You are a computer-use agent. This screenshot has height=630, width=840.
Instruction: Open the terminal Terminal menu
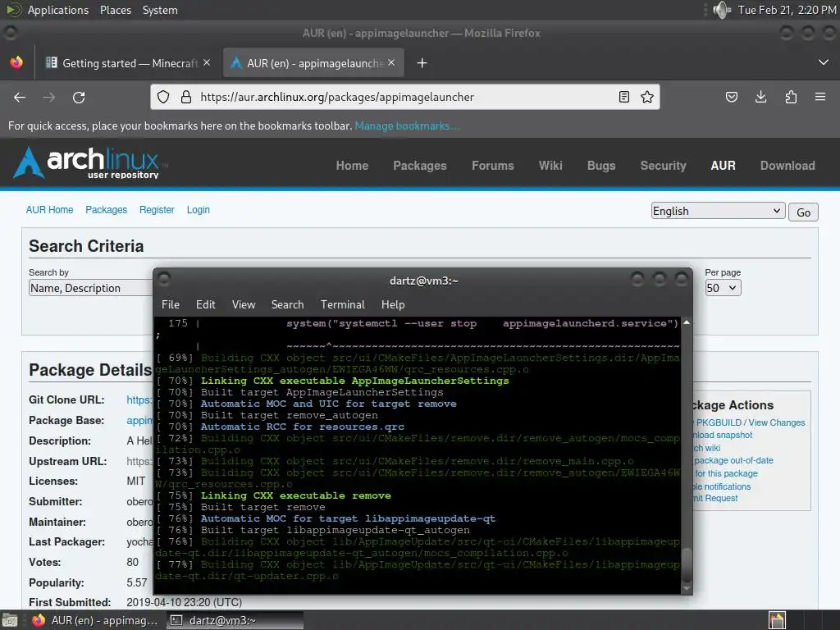pyautogui.click(x=342, y=304)
